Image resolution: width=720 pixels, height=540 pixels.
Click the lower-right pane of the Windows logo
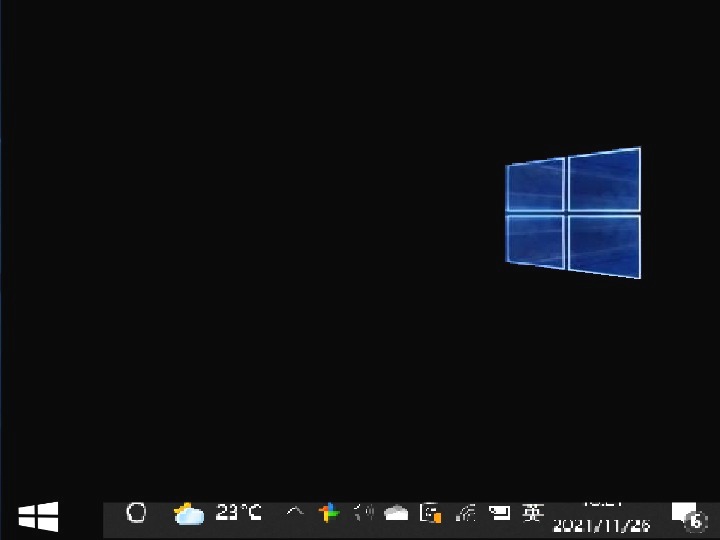tap(604, 245)
